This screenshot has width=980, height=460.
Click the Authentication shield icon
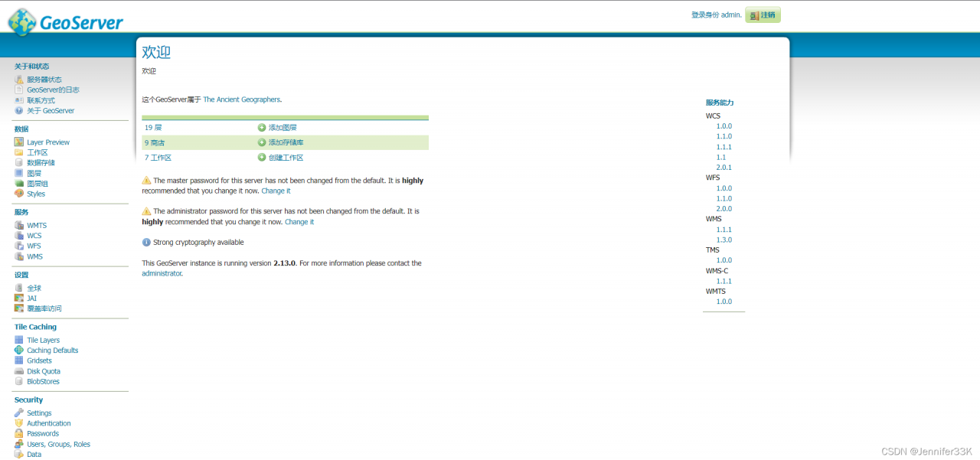(x=19, y=423)
